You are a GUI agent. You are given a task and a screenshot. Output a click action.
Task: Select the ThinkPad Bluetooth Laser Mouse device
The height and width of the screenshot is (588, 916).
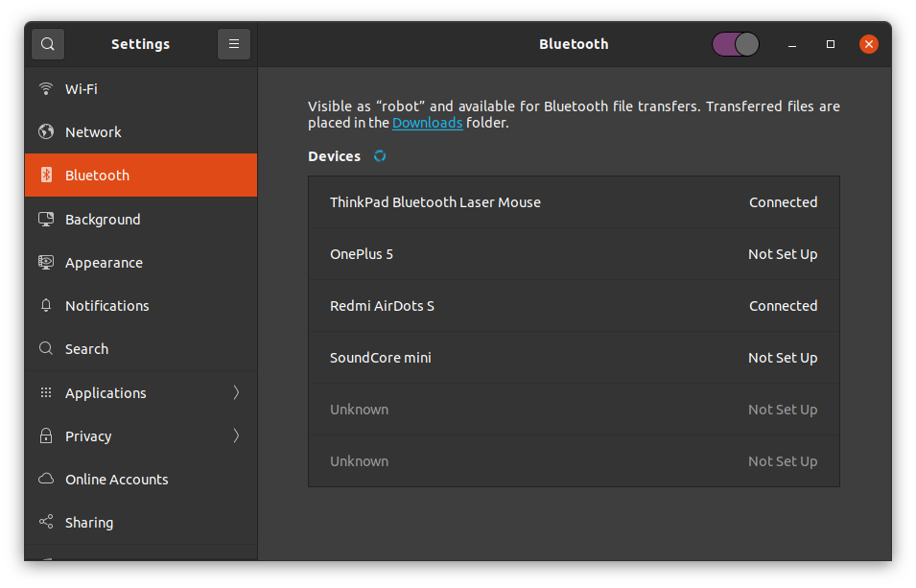[574, 202]
